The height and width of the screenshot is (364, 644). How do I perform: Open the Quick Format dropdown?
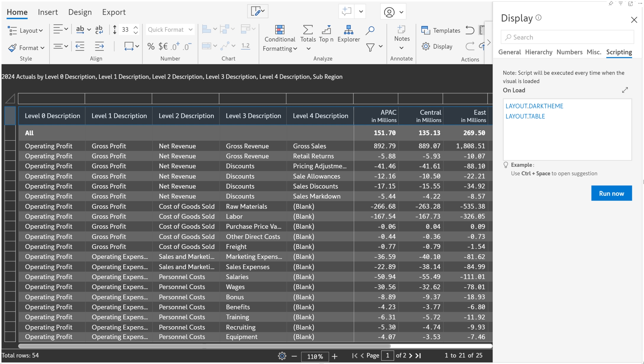click(x=170, y=30)
